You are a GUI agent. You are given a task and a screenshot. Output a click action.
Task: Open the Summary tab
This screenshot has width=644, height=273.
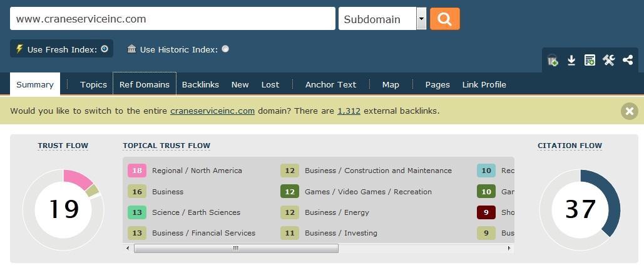click(x=35, y=85)
